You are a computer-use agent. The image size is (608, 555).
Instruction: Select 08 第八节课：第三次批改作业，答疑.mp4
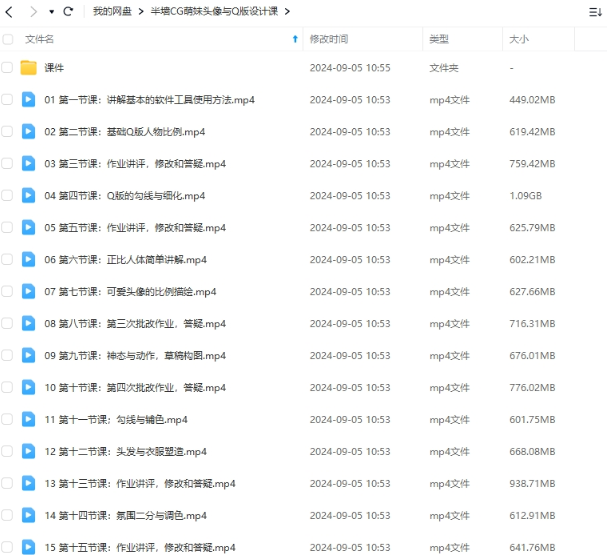coord(135,324)
